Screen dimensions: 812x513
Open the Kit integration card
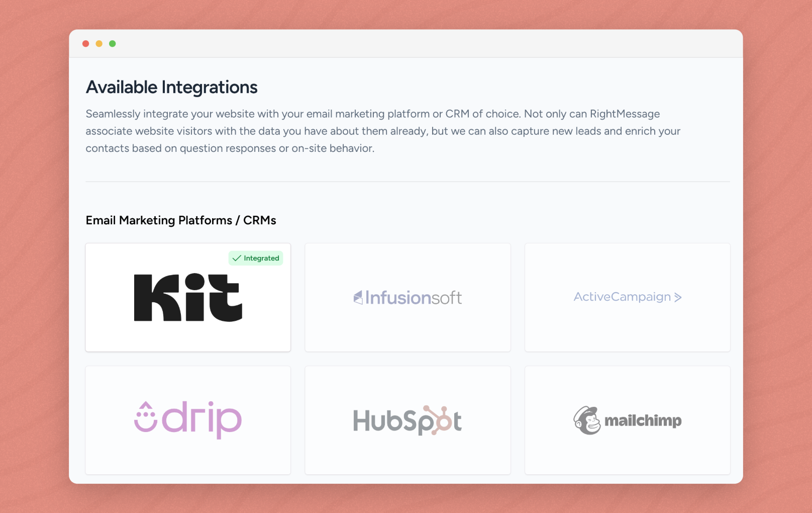188,297
